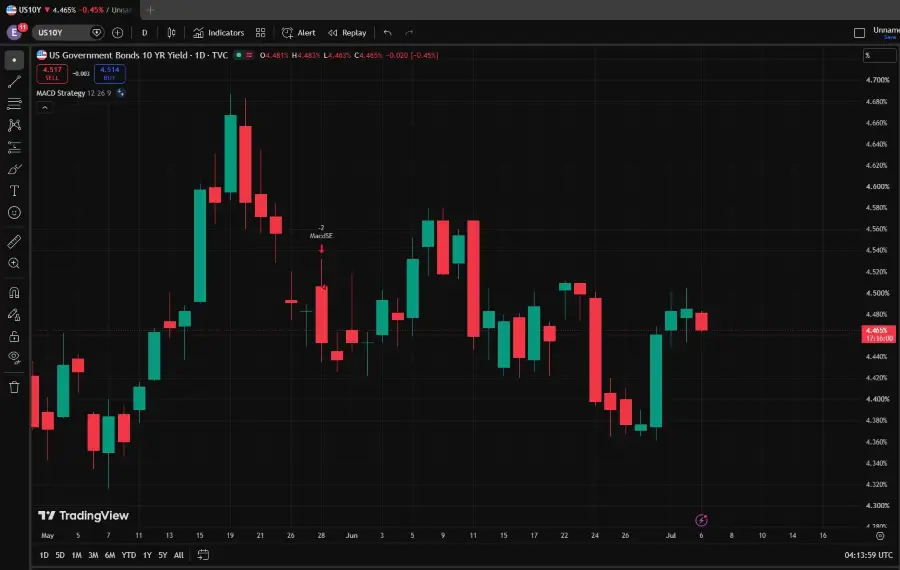Open the candlestick chart type menu
The height and width of the screenshot is (570, 900).
click(x=171, y=33)
